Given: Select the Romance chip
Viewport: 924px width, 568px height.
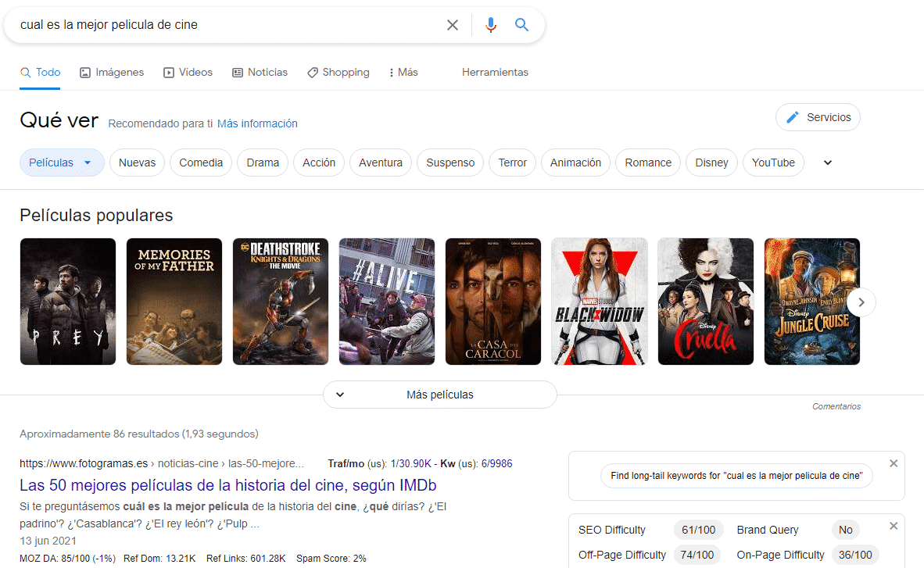Looking at the screenshot, I should (648, 163).
